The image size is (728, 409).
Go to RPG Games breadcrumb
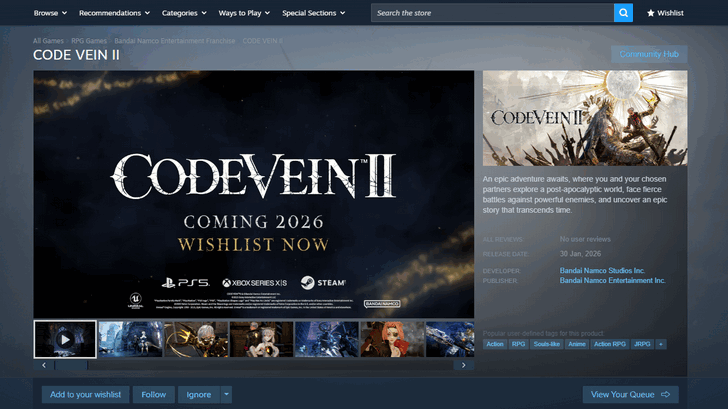89,41
